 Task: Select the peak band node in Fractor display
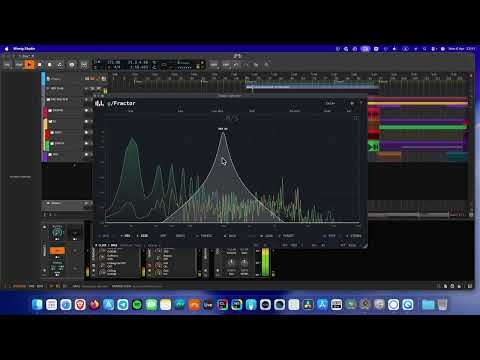223,133
